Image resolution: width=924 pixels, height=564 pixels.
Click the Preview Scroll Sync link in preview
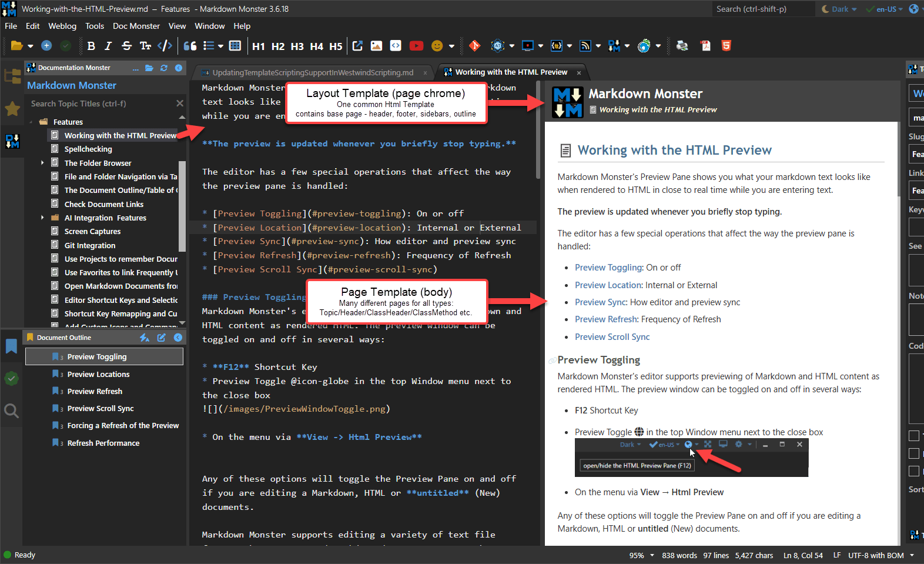tap(612, 337)
